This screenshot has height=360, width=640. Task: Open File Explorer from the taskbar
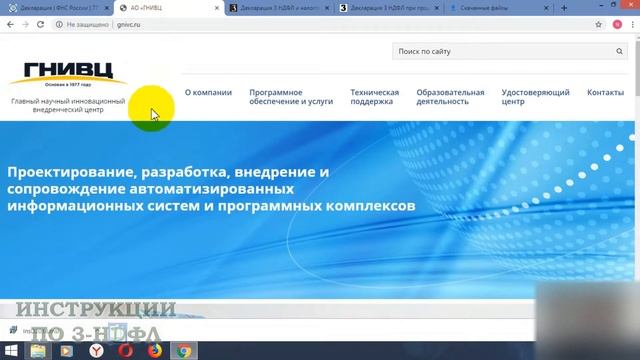pos(38,351)
